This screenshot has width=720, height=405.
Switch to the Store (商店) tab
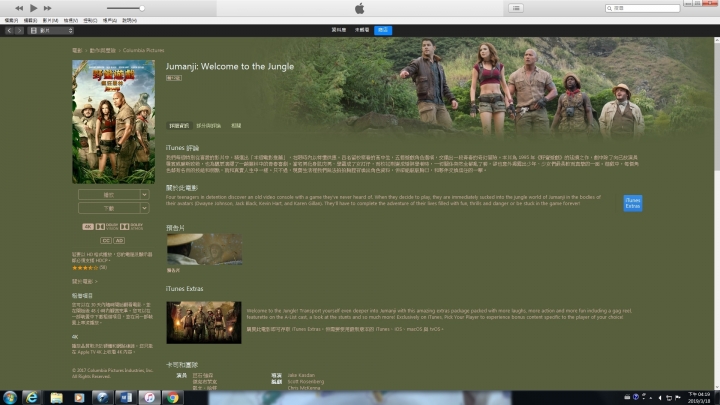click(383, 30)
